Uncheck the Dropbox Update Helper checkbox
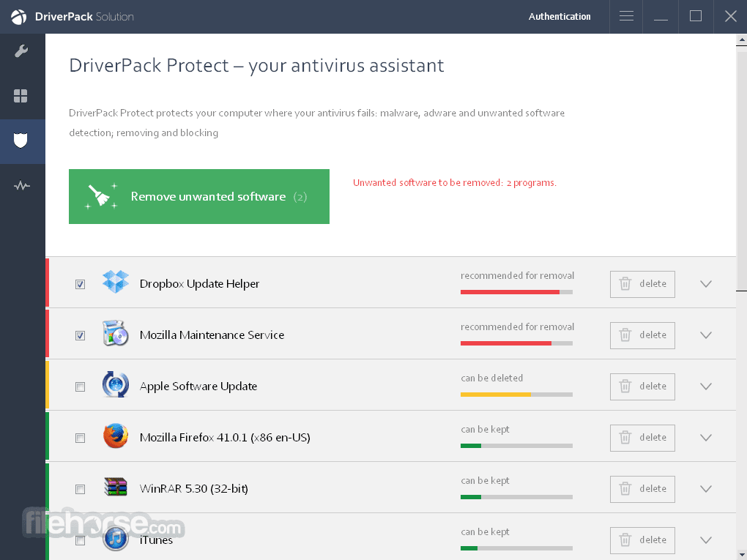Viewport: 747px width, 560px height. click(80, 284)
